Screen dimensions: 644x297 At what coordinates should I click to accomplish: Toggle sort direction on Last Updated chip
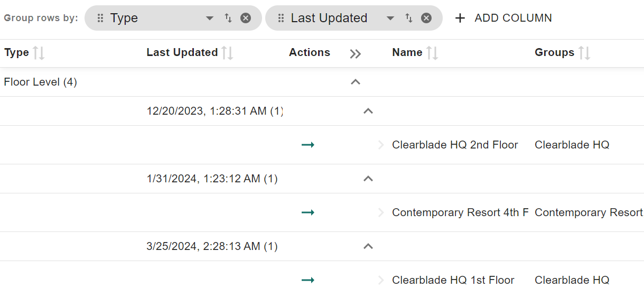409,18
